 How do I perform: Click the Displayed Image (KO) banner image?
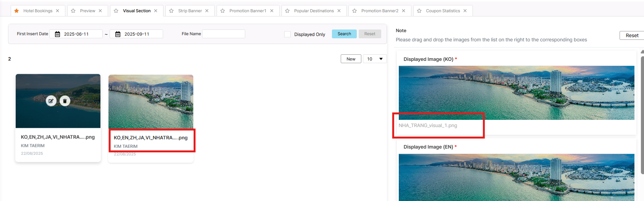point(516,93)
